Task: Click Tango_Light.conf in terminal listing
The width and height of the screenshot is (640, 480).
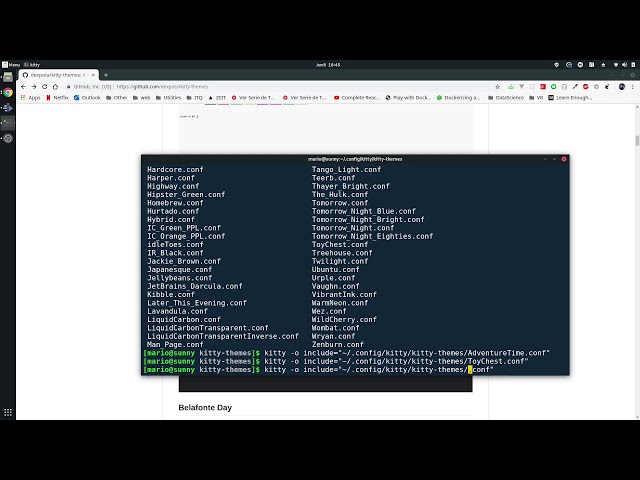Action: [x=347, y=169]
